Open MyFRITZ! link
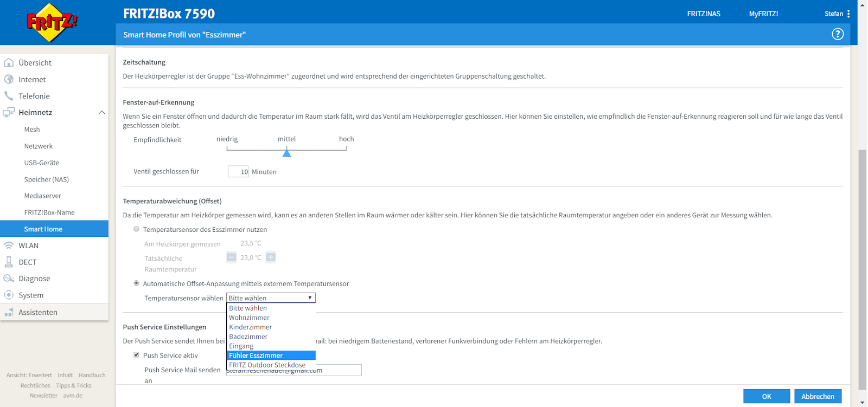 (763, 14)
